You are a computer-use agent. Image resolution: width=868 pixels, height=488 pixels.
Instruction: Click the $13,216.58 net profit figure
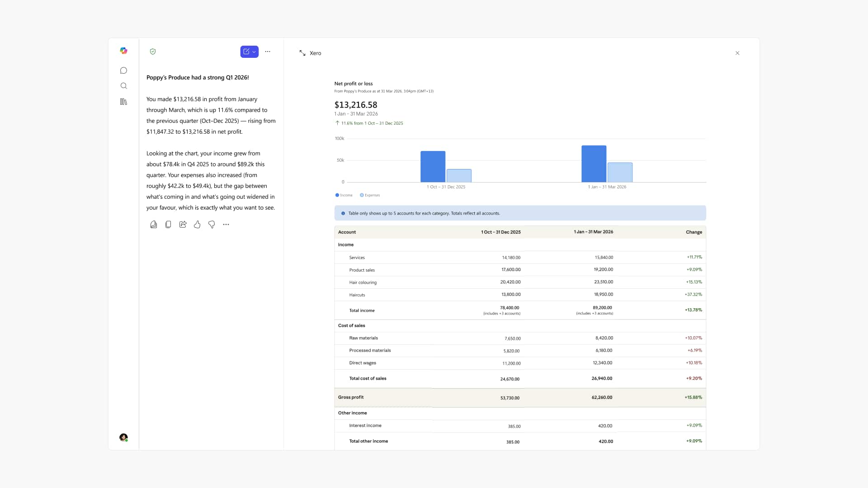355,105
